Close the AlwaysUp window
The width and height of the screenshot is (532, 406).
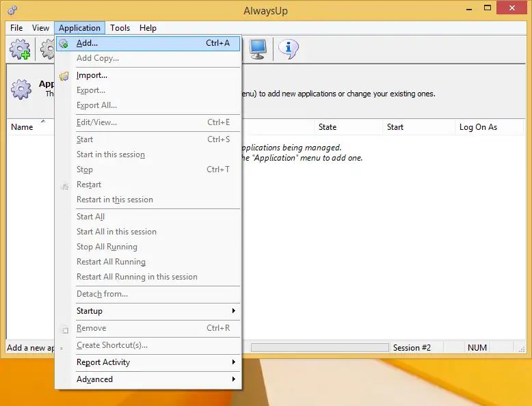point(512,8)
